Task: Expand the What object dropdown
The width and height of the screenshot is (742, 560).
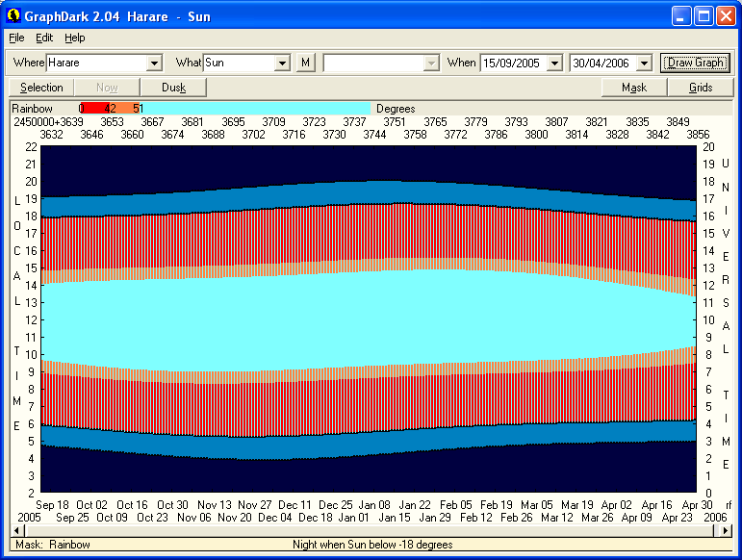Action: coord(282,63)
